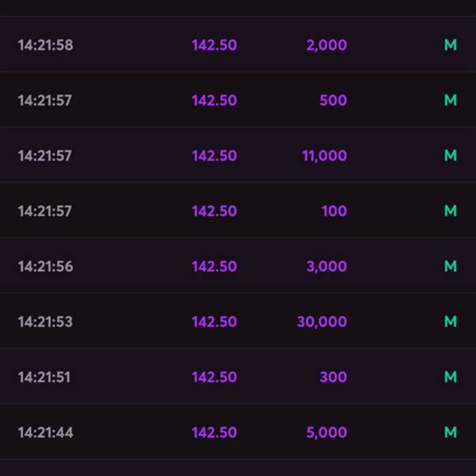Select the 14:21:56 trade timestamp
476x476 pixels.
coord(45,267)
